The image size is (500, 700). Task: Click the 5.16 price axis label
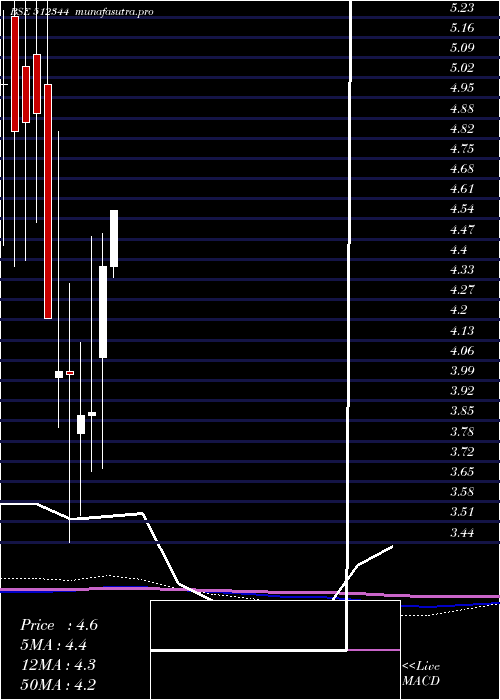462,28
